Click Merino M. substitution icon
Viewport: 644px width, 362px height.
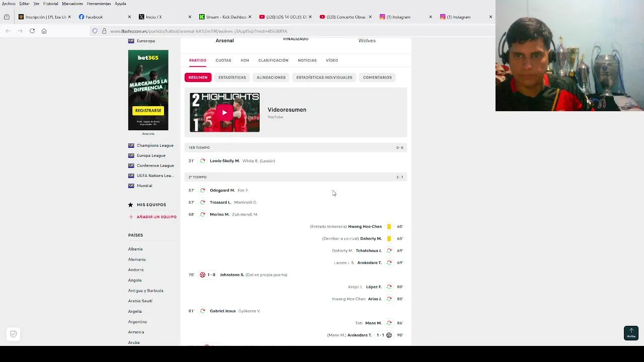click(x=203, y=215)
